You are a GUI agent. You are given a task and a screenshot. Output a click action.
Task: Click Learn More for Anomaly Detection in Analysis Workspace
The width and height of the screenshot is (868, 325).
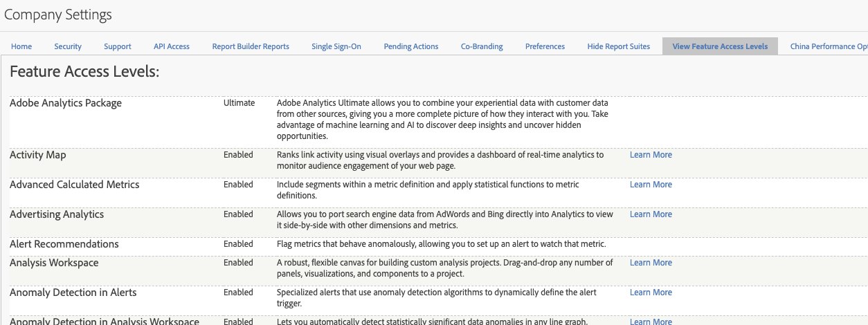click(x=651, y=321)
